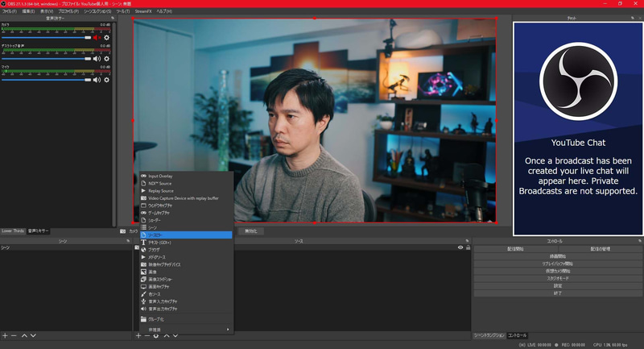
Task: Choose NDI Source from the add menu
Action: [x=186, y=183]
